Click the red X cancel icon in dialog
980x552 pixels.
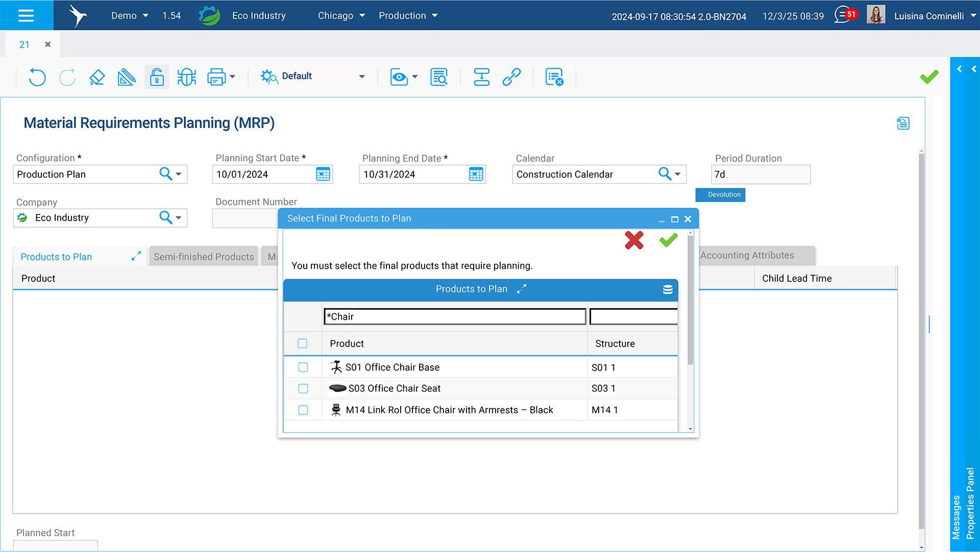coord(634,240)
